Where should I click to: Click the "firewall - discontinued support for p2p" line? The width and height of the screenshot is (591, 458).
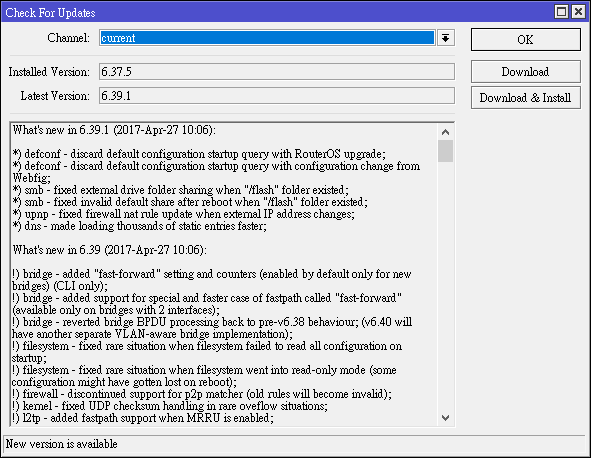coord(202,394)
